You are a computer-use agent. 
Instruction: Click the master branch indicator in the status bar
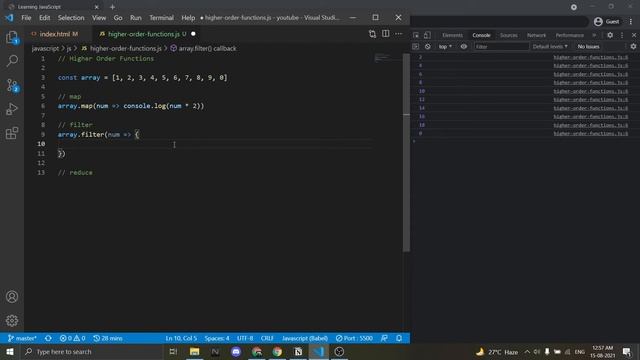(22, 338)
